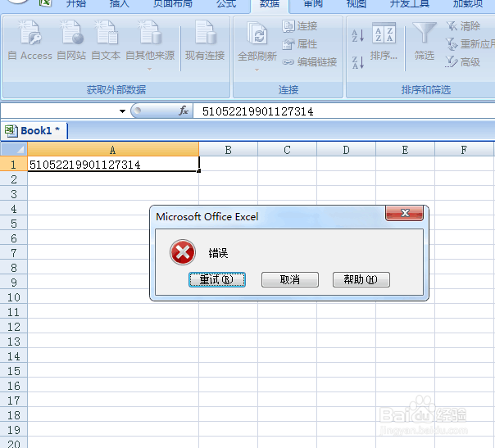495x448 pixels.
Task: Click the 清除 clear filter button
Action: [x=463, y=26]
